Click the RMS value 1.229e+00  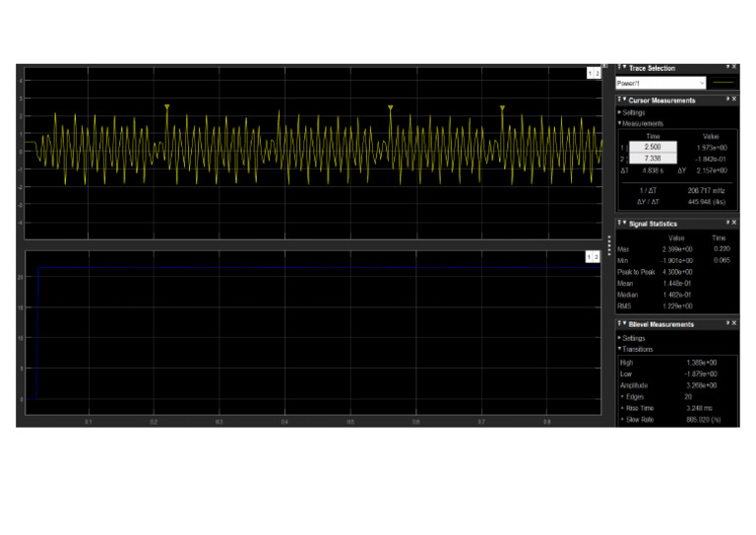click(677, 306)
